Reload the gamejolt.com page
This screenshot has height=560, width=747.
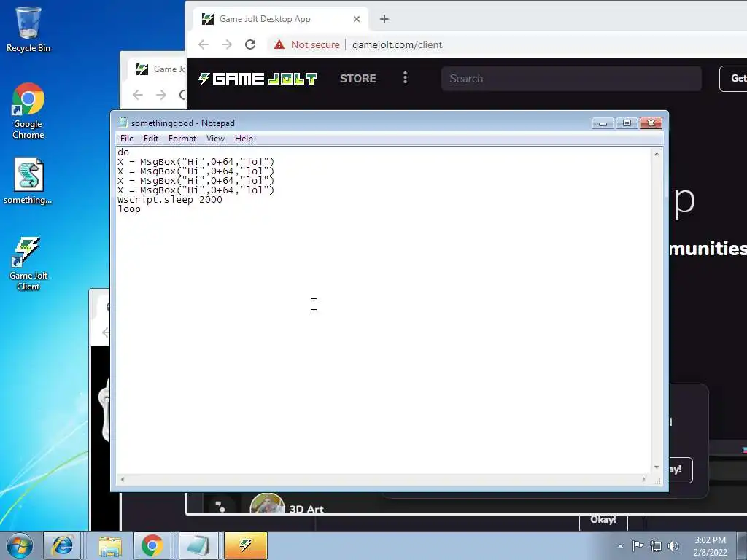250,44
